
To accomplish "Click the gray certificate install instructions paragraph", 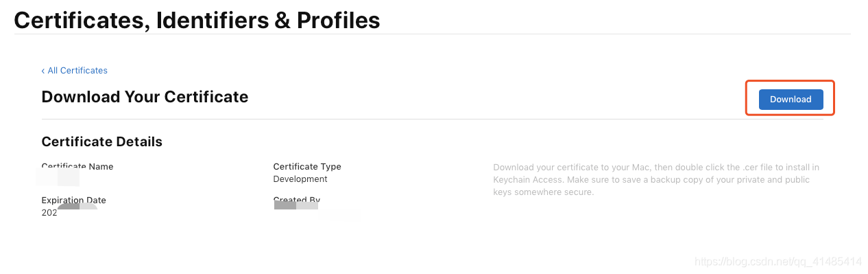I will click(x=656, y=180).
